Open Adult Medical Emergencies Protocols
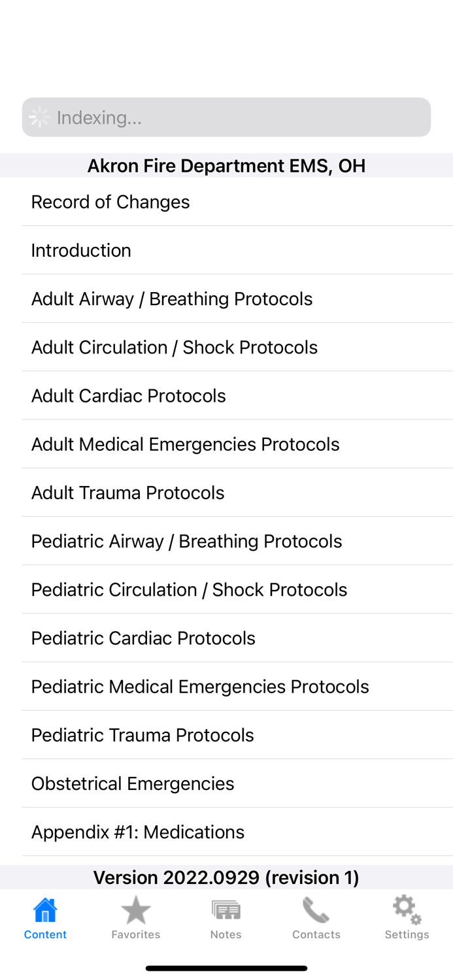Screen dimensions: 453x980 (x=185, y=444)
